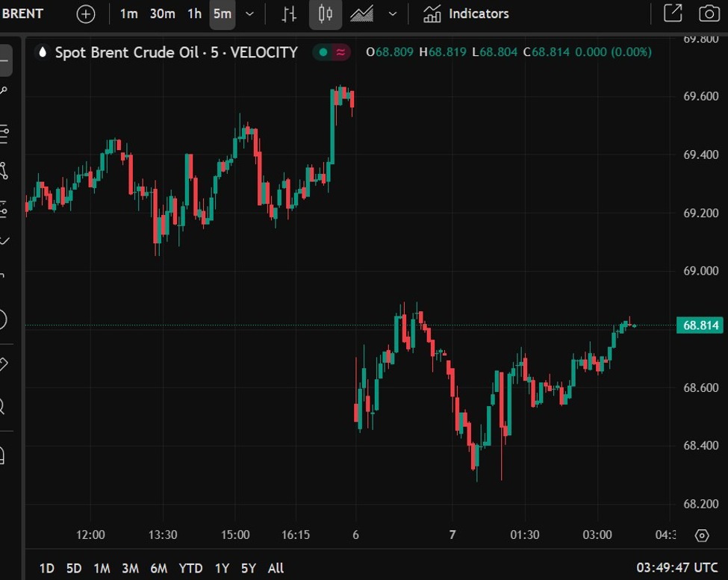Select the 5D date range

(x=73, y=568)
